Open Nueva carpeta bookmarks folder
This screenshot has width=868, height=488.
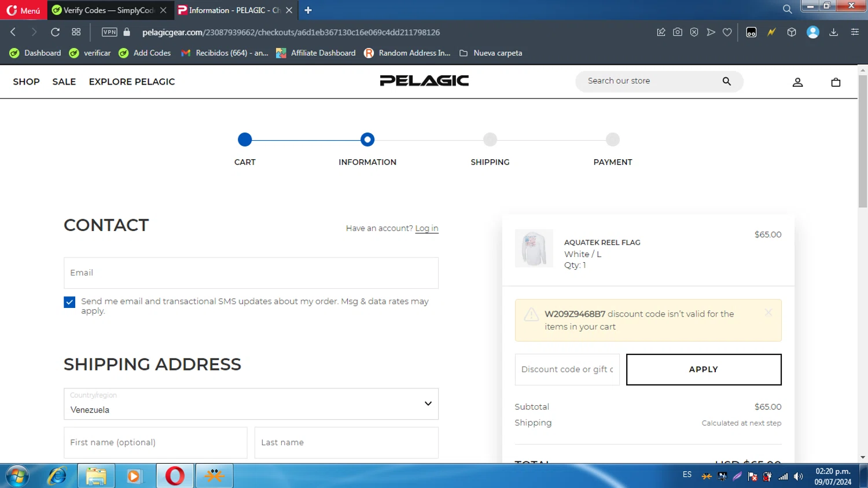click(491, 53)
